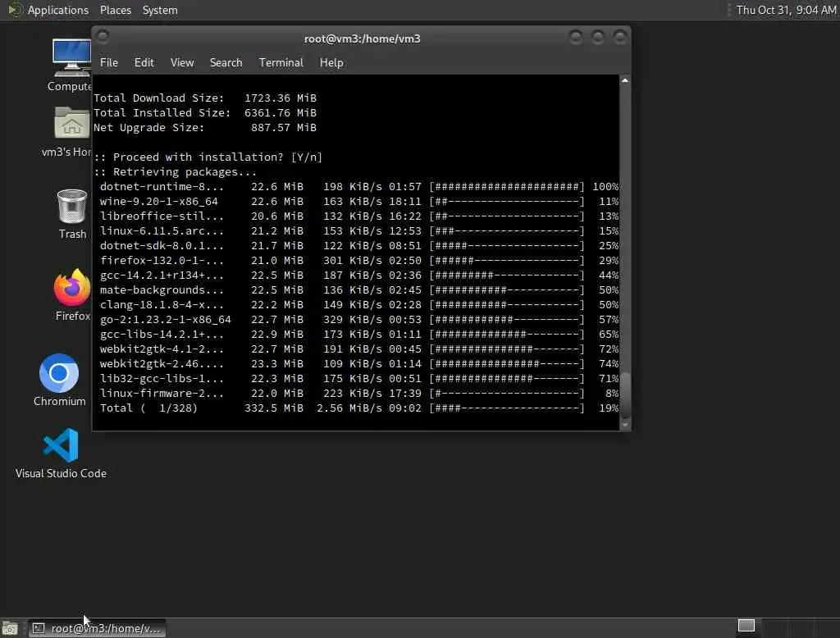Open the Terminal menu
The image size is (840, 638).
click(x=281, y=62)
